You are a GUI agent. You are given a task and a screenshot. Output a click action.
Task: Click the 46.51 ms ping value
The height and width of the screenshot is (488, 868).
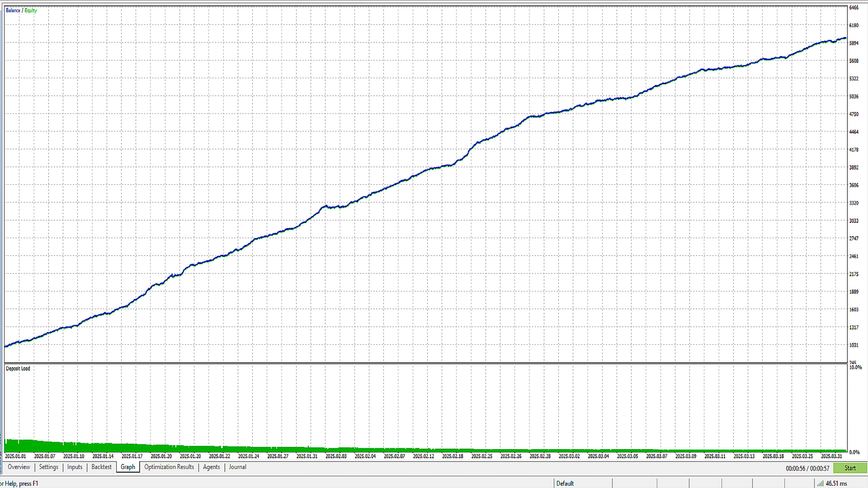pyautogui.click(x=836, y=483)
